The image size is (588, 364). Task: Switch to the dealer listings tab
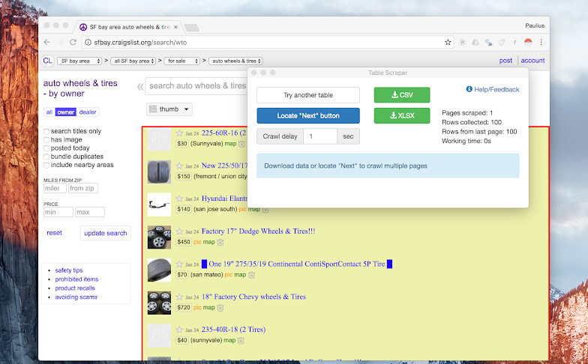[x=88, y=112]
